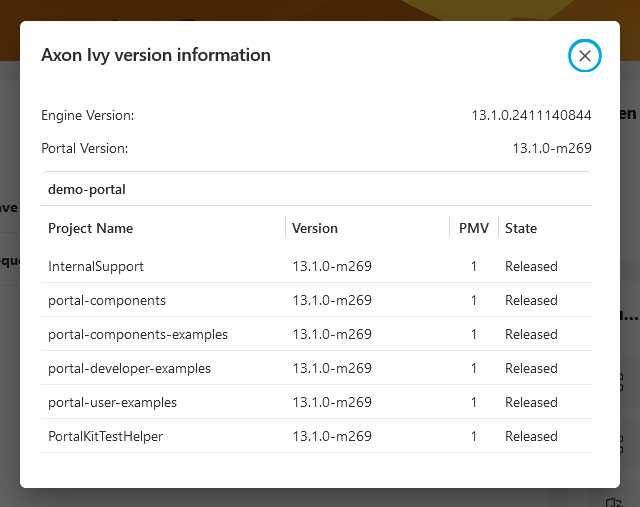The height and width of the screenshot is (507, 640).
Task: Click the Released state of portal-user-examples
Action: (x=531, y=402)
